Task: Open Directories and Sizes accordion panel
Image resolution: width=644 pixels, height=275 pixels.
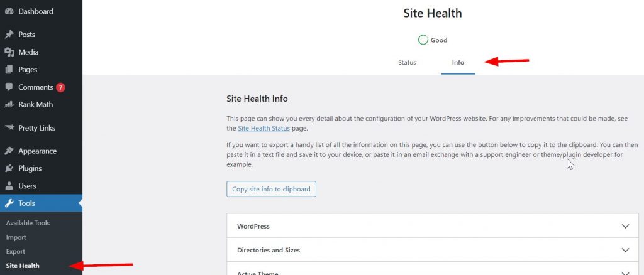Action: pyautogui.click(x=433, y=250)
